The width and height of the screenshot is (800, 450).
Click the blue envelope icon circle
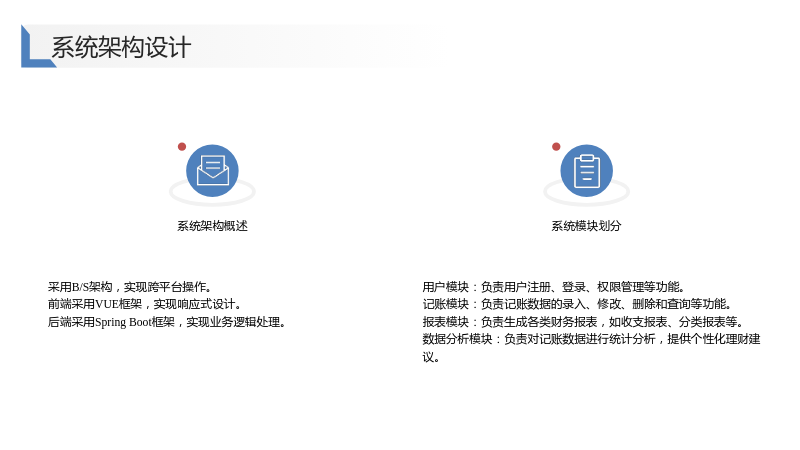pos(212,170)
